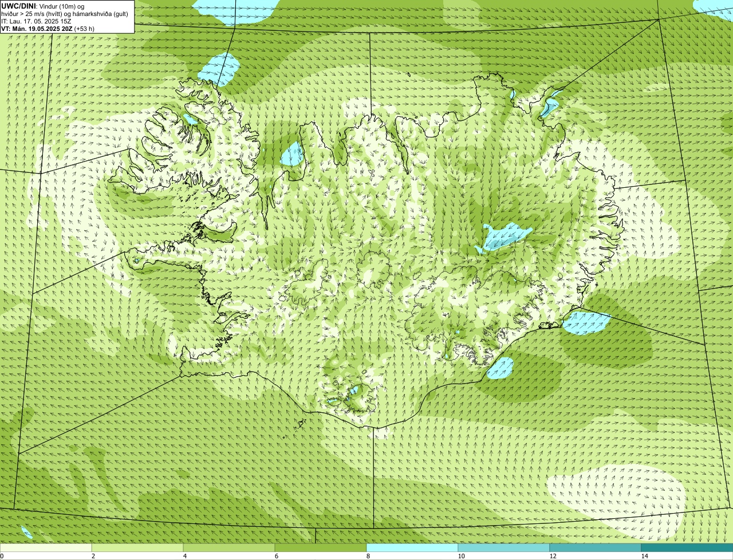Click the legend scale label "4"
This screenshot has height=560, width=733.
(x=184, y=556)
